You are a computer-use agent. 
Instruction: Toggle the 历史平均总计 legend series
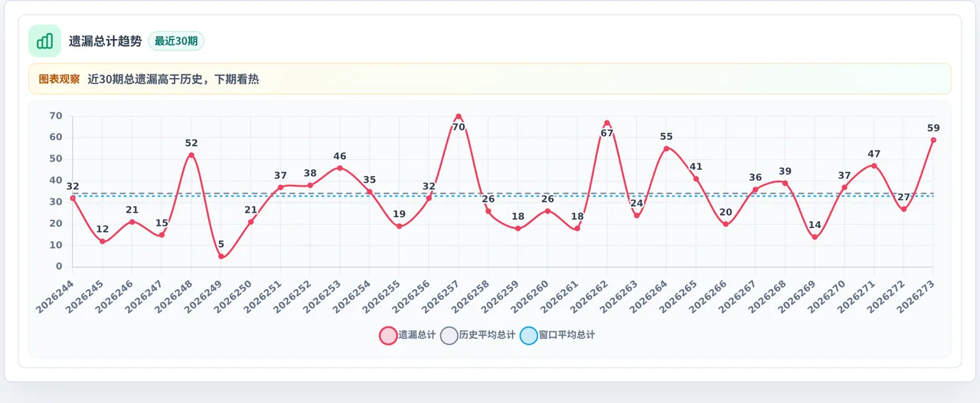[x=479, y=335]
